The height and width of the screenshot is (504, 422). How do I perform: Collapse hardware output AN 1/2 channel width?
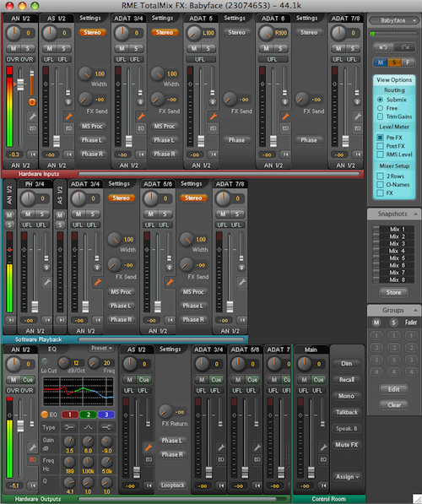tap(32, 485)
